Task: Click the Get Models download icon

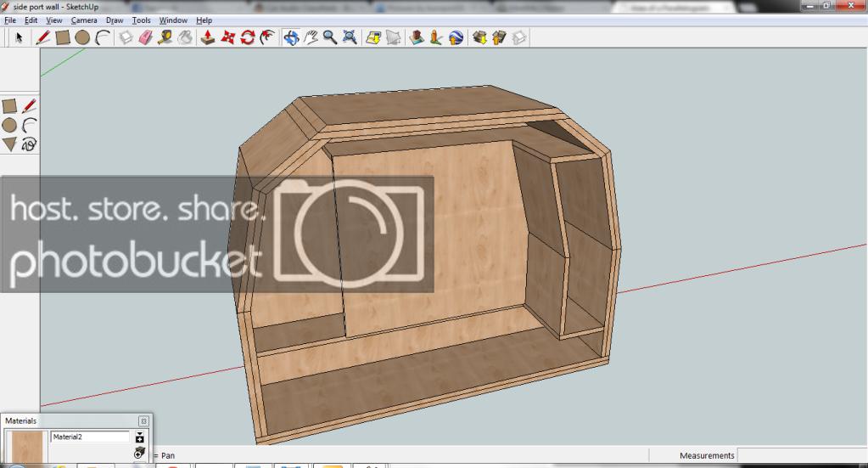Action: pyautogui.click(x=479, y=37)
